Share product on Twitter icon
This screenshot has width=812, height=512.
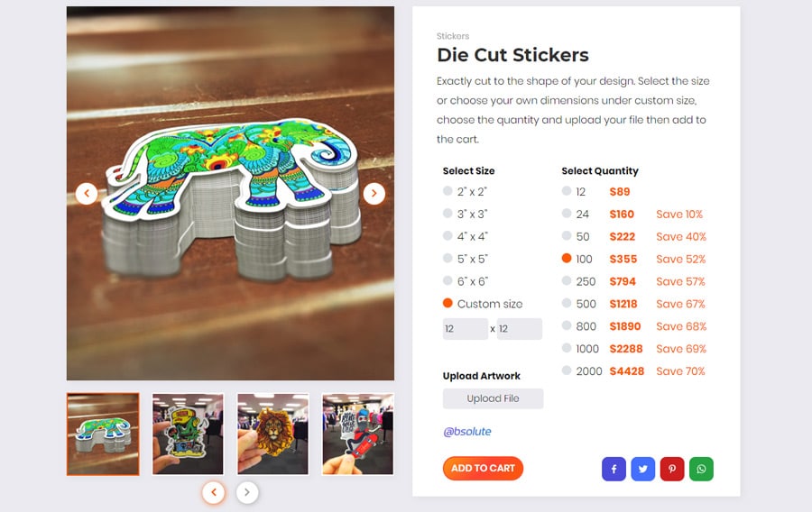pyautogui.click(x=642, y=469)
